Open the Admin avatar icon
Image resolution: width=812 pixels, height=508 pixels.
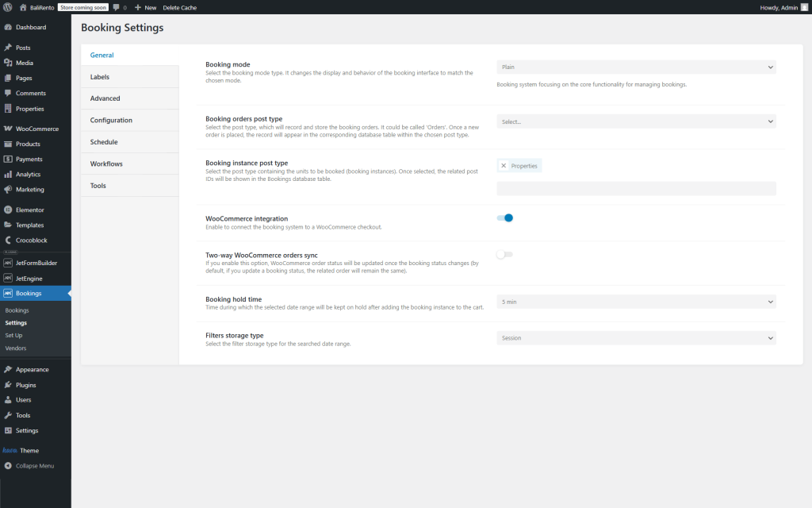point(804,7)
